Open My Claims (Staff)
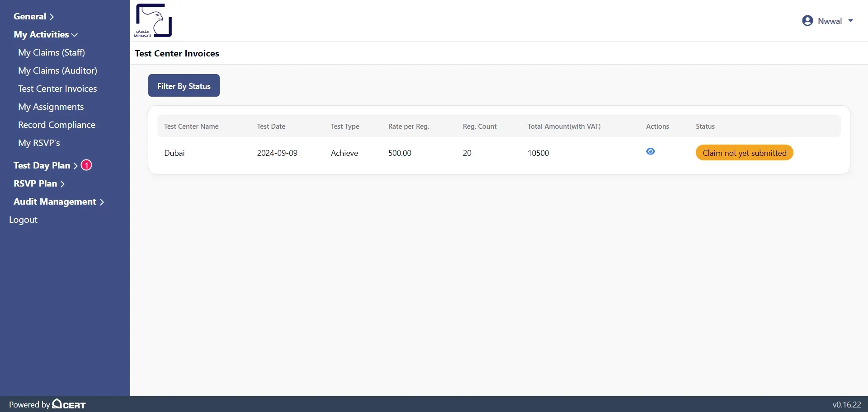 tap(52, 52)
